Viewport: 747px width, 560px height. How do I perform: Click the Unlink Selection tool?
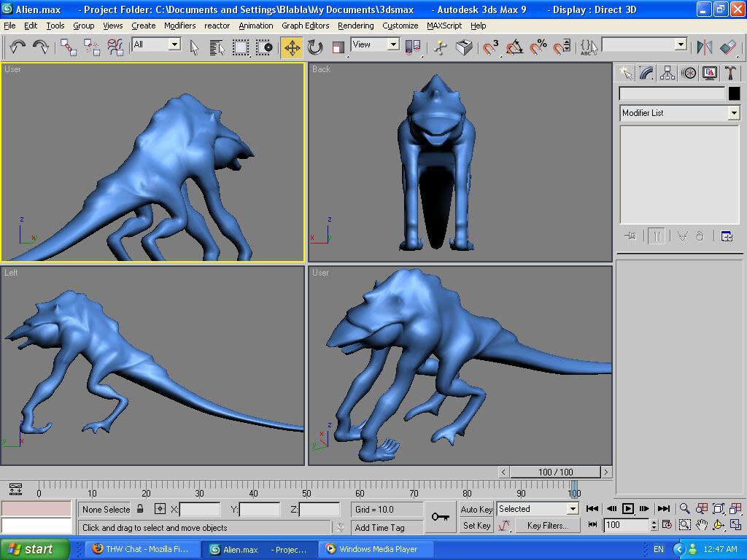click(x=92, y=47)
